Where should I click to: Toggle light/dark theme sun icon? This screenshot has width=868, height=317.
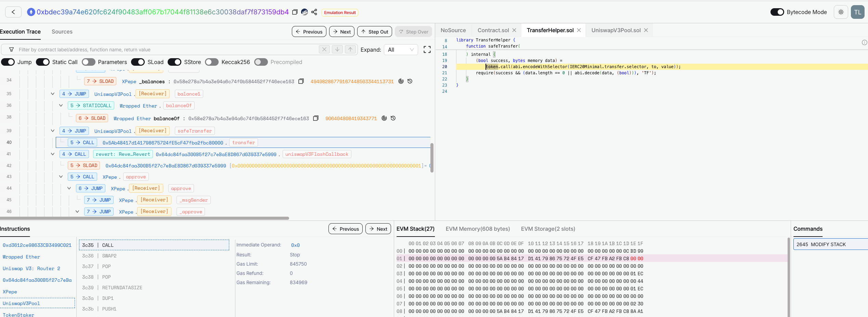pyautogui.click(x=841, y=12)
